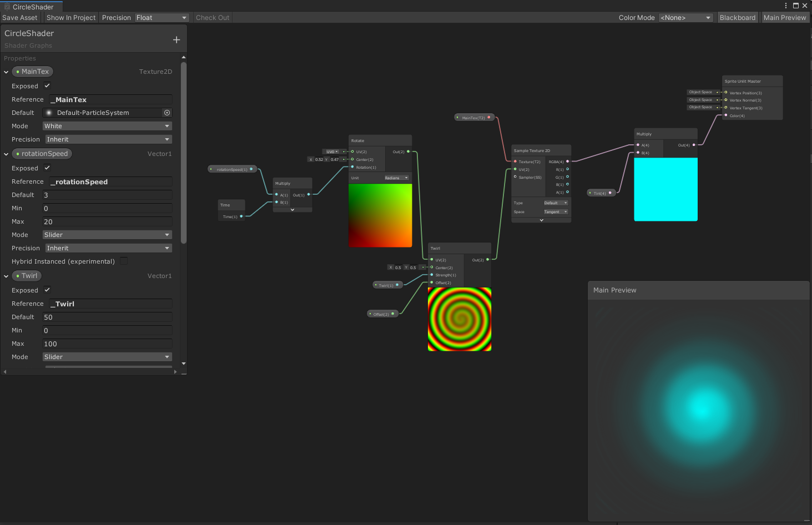This screenshot has width=812, height=525.
Task: Click the Rotate node Out(2) output port
Action: point(408,152)
